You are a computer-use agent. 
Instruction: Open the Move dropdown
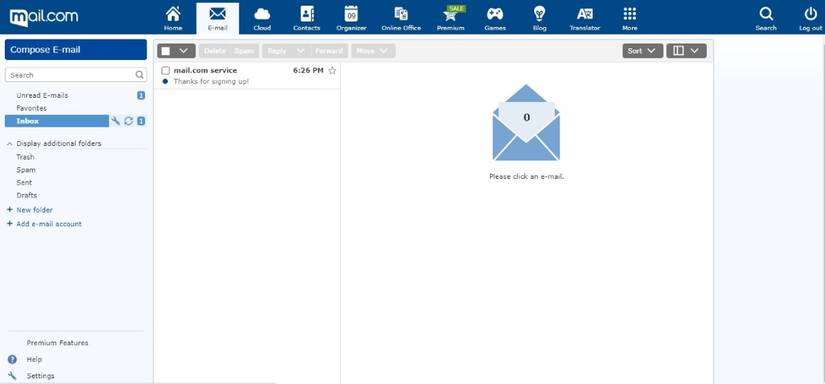(373, 51)
